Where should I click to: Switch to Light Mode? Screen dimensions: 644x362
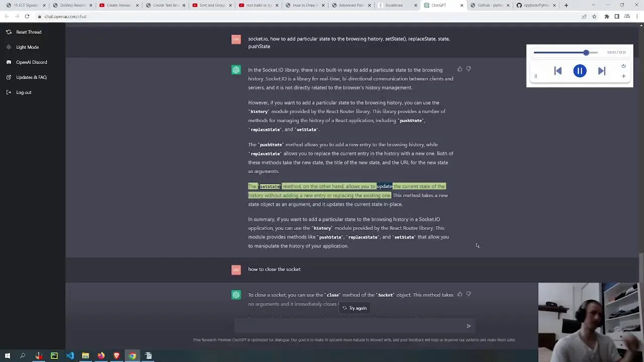click(27, 47)
